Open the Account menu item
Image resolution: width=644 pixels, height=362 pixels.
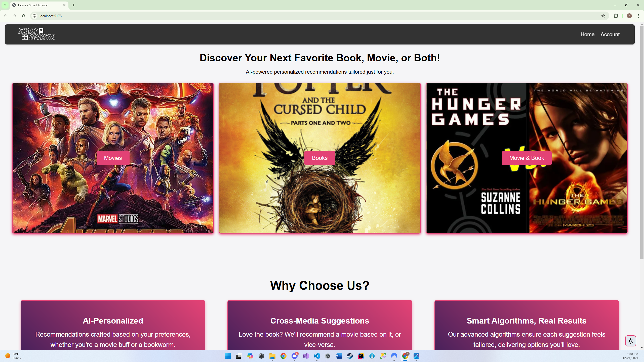(610, 34)
